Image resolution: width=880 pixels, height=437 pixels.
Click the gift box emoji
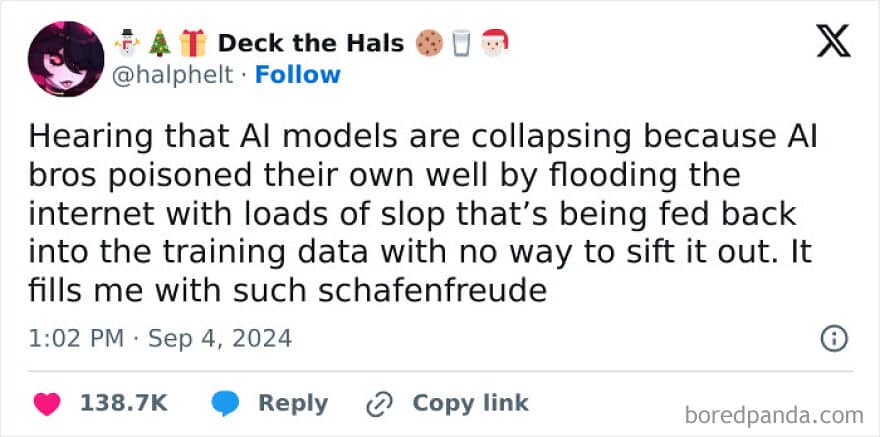(x=192, y=43)
